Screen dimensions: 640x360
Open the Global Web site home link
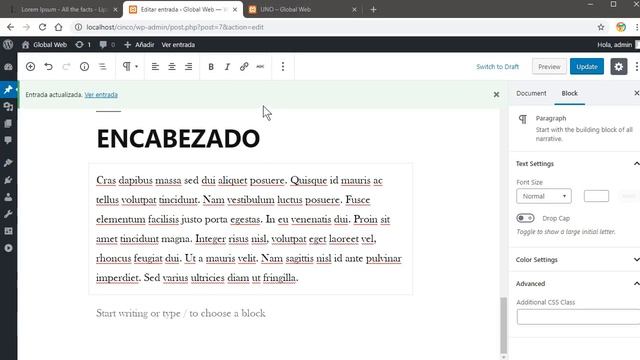tap(44, 44)
